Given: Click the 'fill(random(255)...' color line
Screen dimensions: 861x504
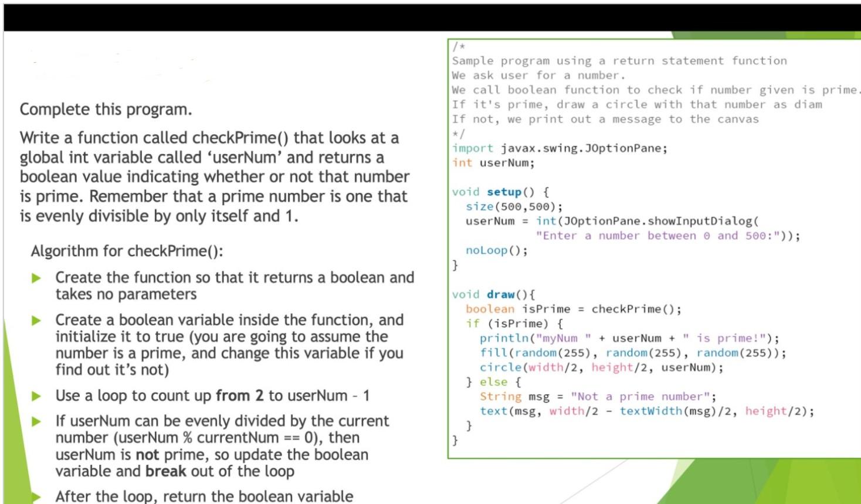Looking at the screenshot, I should tap(598, 352).
